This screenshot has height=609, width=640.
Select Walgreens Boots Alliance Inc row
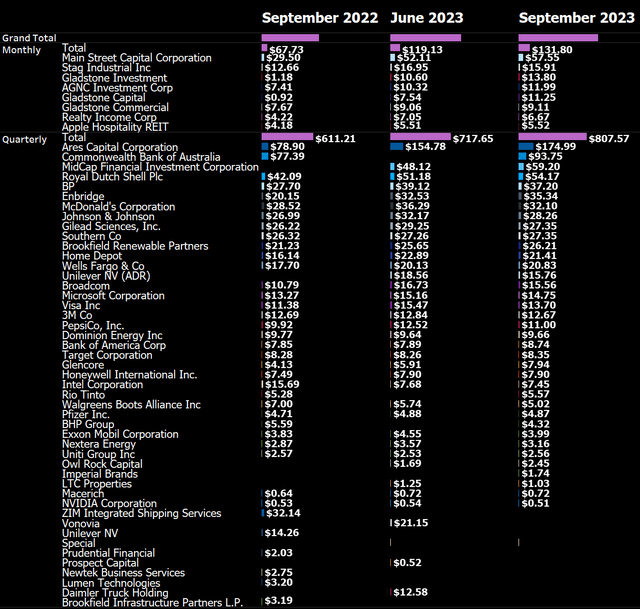click(131, 405)
